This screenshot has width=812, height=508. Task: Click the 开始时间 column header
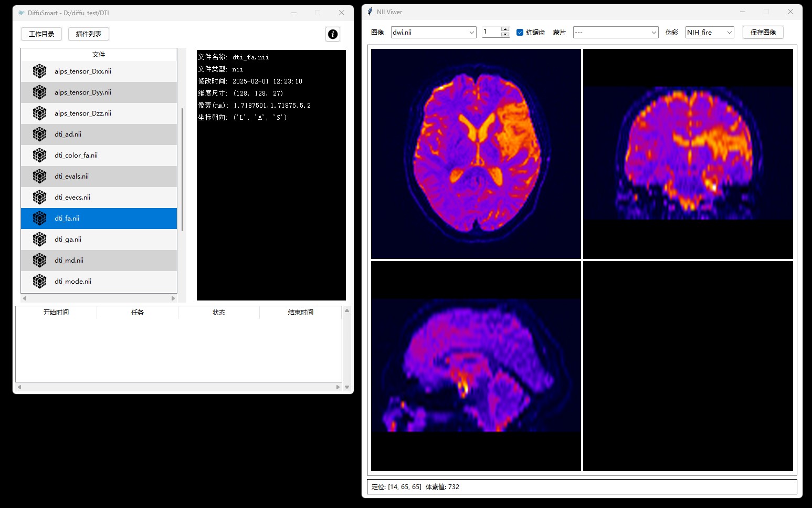tap(56, 313)
